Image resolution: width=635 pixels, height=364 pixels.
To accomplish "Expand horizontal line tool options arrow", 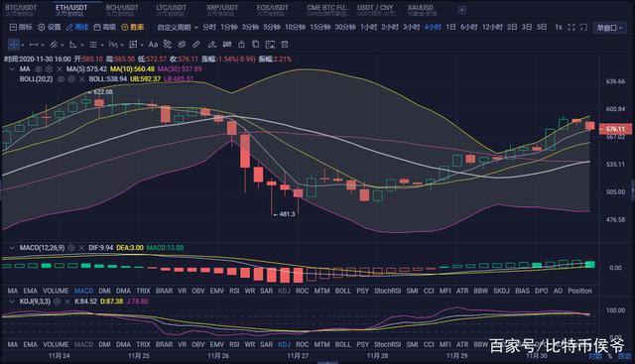I will click(42, 45).
